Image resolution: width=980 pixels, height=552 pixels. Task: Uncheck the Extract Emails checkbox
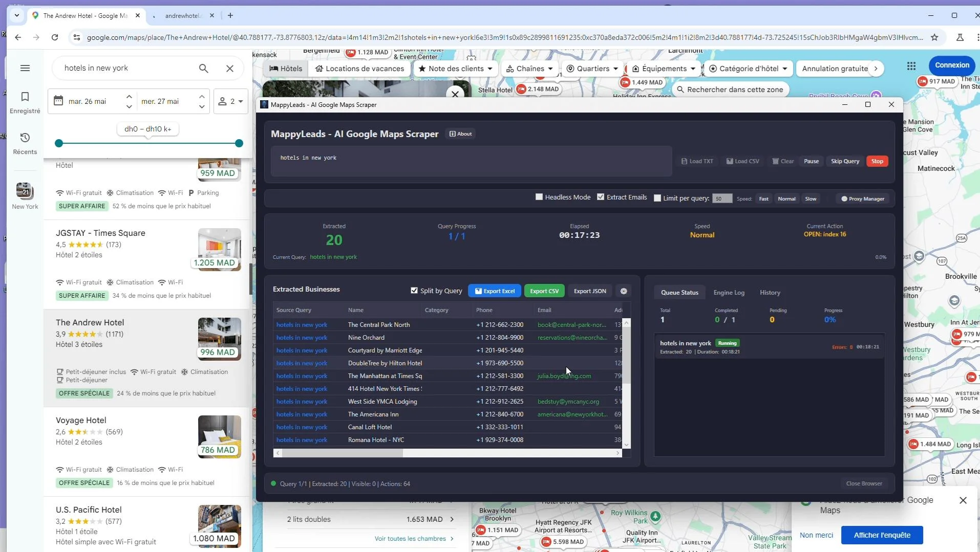coord(601,197)
